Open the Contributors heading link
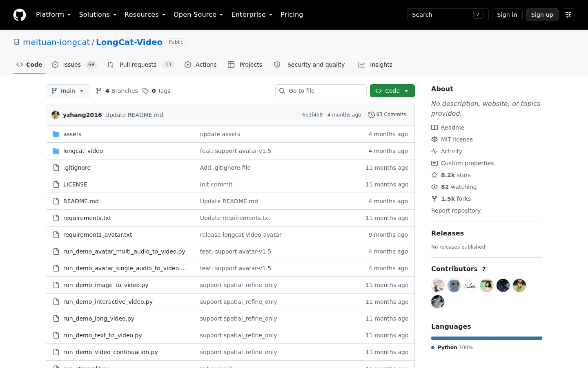The width and height of the screenshot is (588, 368). [x=459, y=269]
